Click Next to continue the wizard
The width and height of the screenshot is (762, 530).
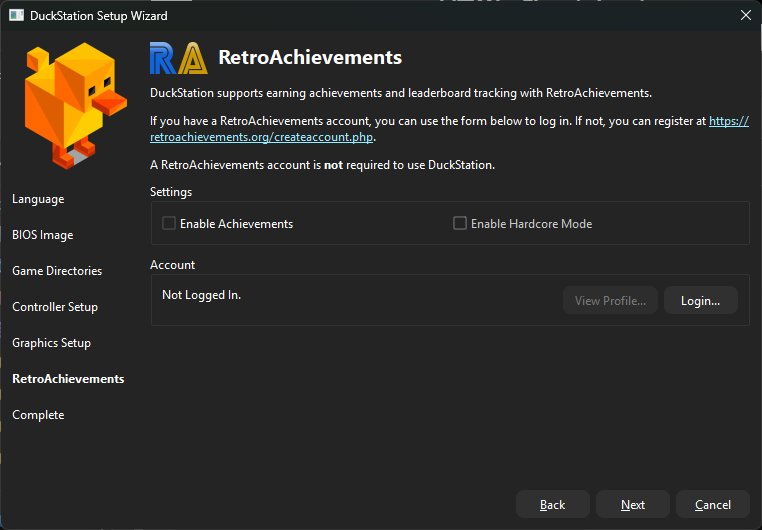(632, 505)
